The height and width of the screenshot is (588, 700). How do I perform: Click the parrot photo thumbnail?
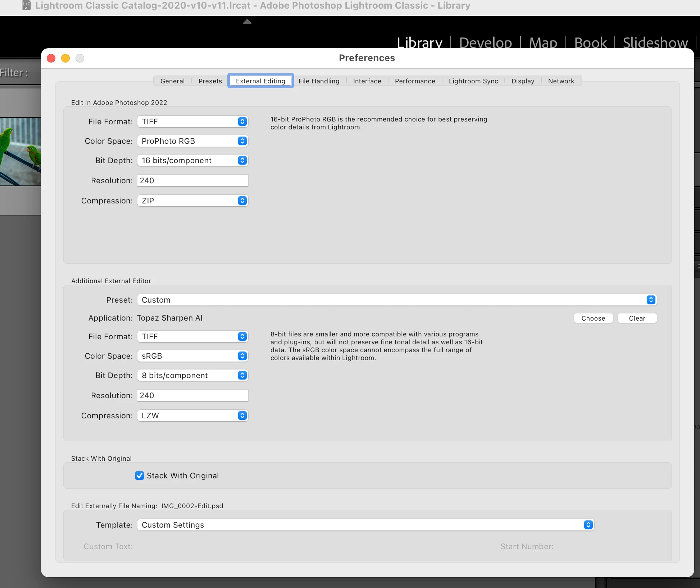coord(20,152)
